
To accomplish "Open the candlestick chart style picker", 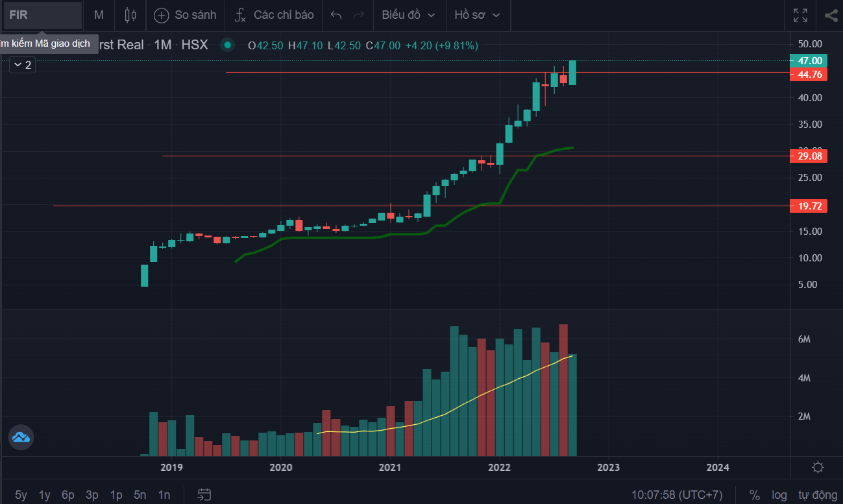I will point(130,15).
